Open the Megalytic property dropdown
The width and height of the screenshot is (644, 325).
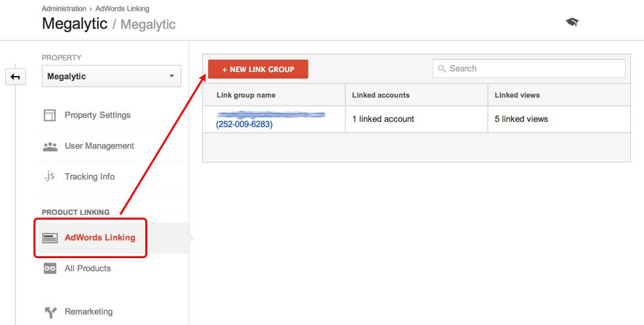coord(111,77)
